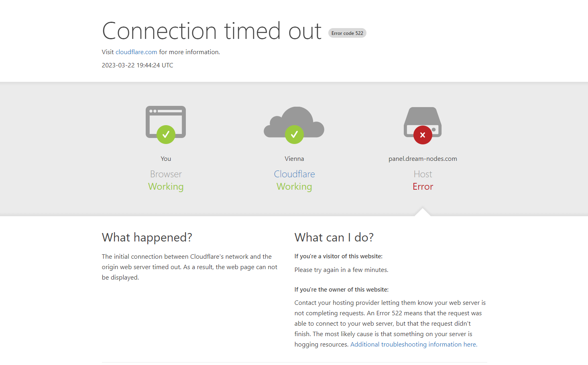The width and height of the screenshot is (588, 365).
Task: Click the green checkmark on cloud icon
Action: click(x=294, y=134)
